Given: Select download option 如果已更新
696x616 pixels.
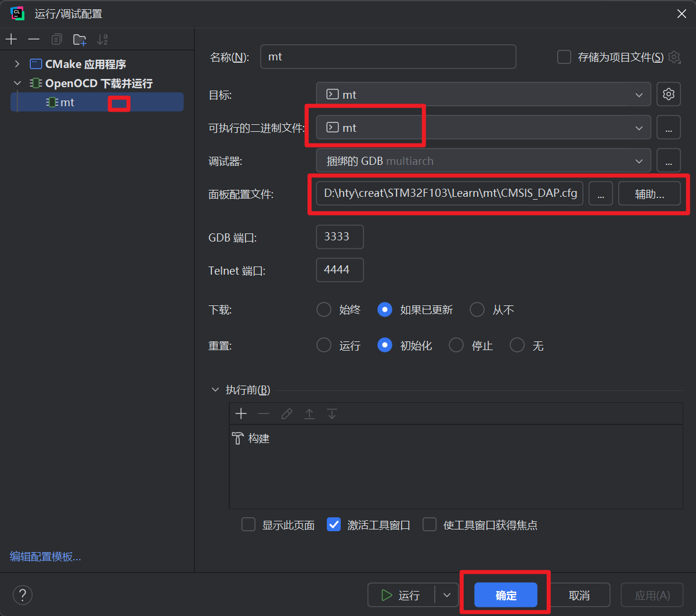Looking at the screenshot, I should click(x=384, y=309).
